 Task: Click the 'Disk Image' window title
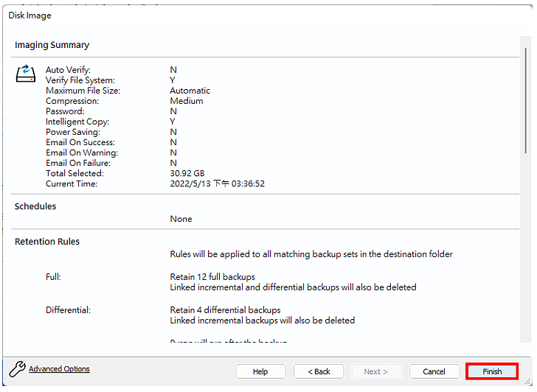(30, 15)
